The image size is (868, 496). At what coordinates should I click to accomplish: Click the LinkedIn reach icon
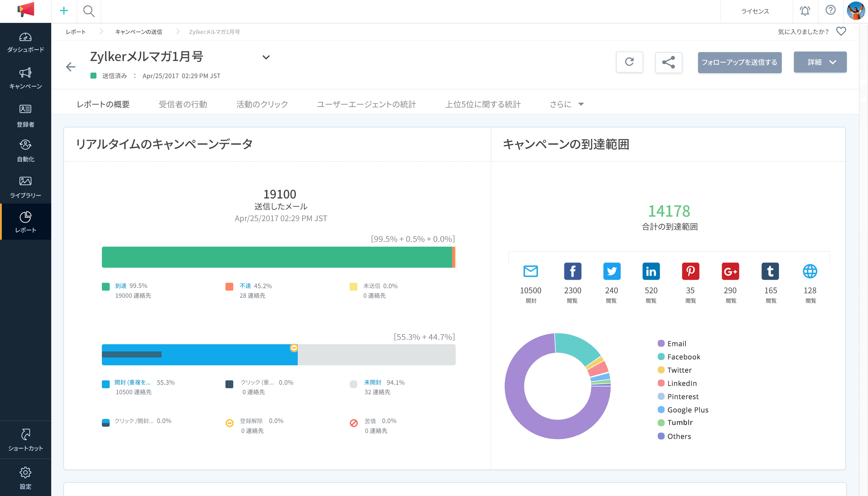tap(651, 271)
